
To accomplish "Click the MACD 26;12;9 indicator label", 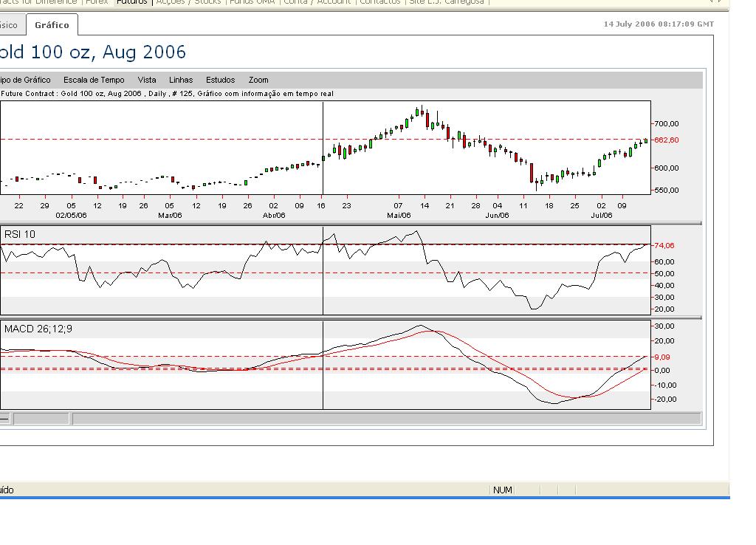I will pos(38,329).
